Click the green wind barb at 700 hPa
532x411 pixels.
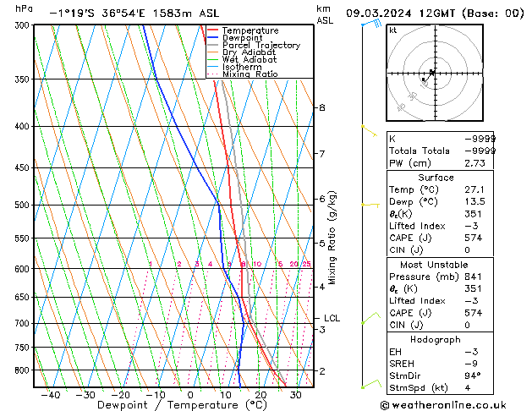tap(370, 318)
